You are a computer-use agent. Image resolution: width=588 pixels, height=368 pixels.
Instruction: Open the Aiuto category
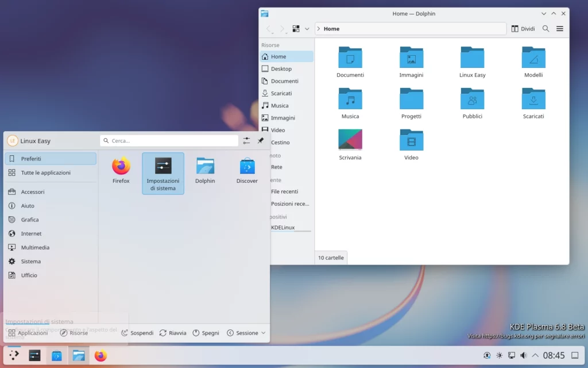51,205
